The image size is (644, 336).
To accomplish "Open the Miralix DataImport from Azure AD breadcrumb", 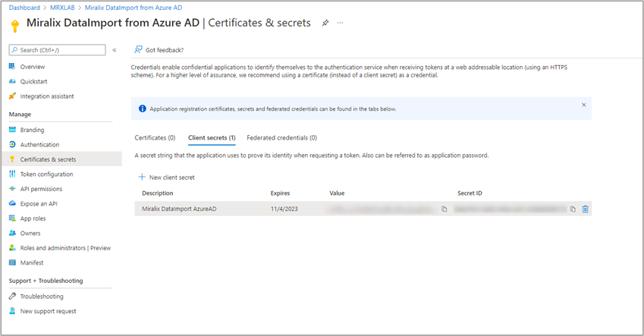I will click(134, 8).
